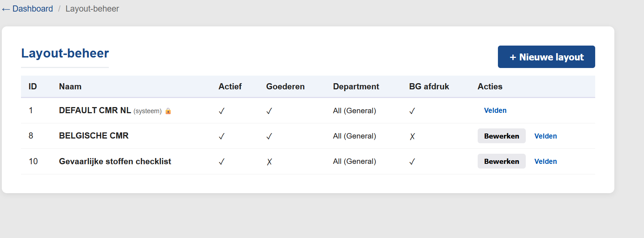
Task: Open Velden for DEFAULT CMR NL
Action: (495, 111)
